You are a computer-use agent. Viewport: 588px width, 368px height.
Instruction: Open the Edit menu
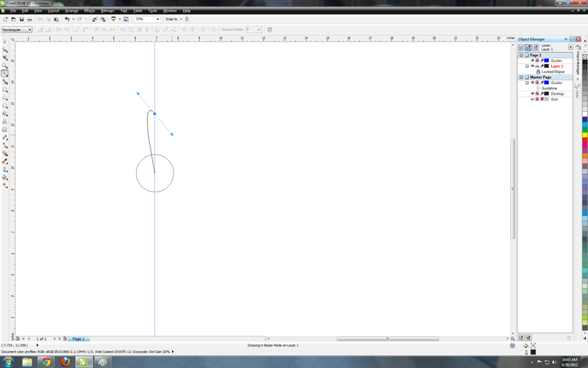(x=25, y=11)
